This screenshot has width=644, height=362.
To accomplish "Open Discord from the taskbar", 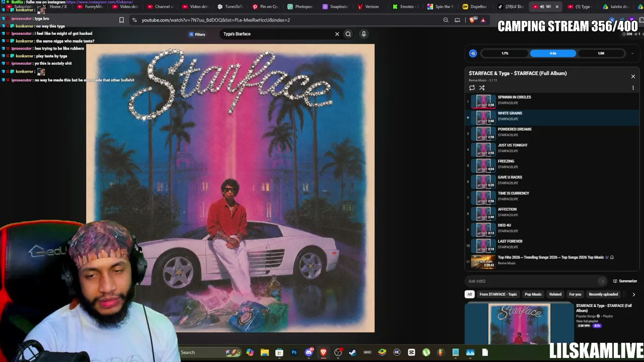I will 309,352.
